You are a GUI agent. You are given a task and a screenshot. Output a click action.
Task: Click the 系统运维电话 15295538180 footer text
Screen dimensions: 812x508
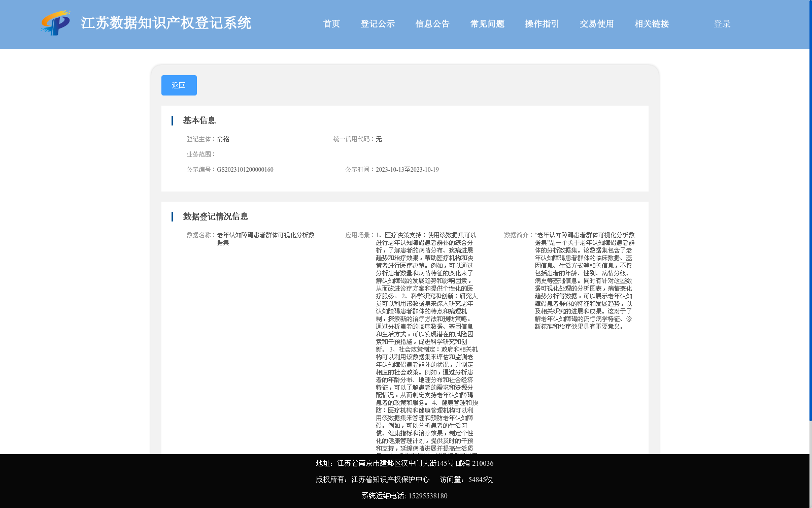[x=404, y=496]
